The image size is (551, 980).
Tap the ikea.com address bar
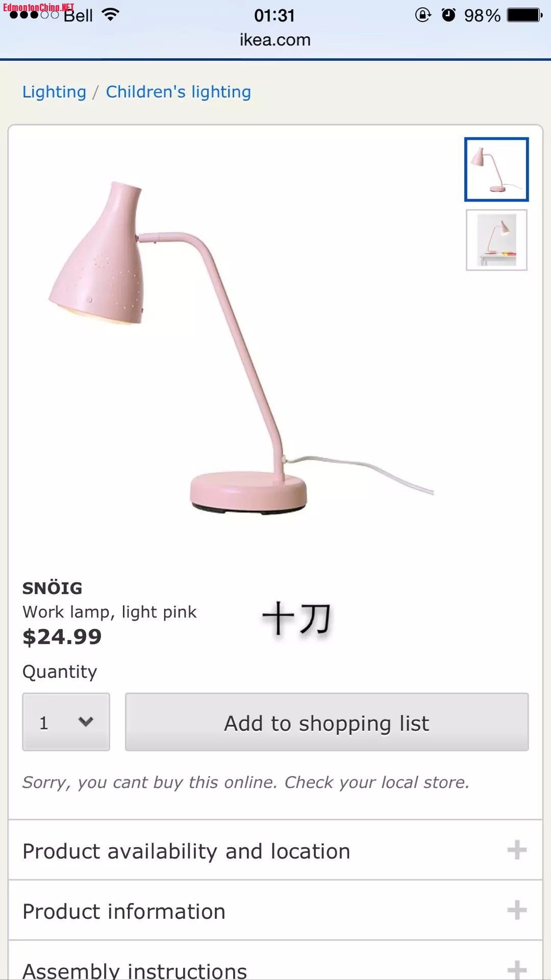(275, 40)
